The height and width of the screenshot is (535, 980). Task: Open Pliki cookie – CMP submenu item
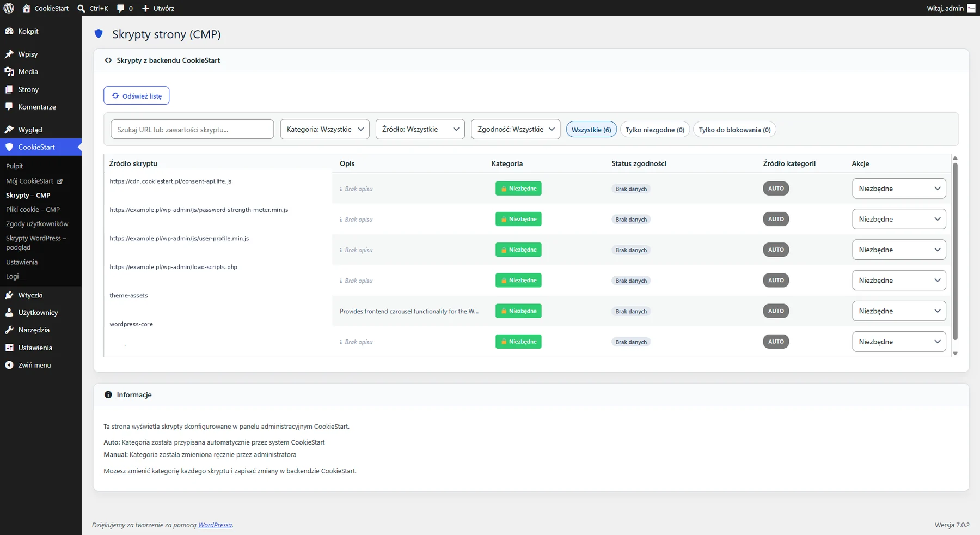click(x=33, y=209)
